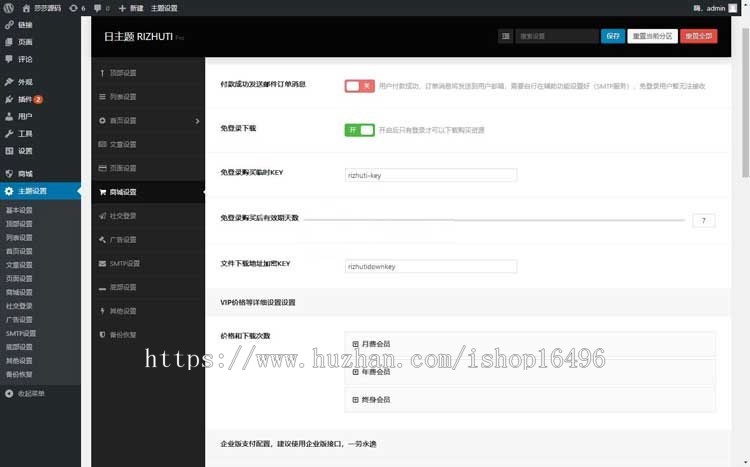
Task: Open 页面设置 in the WordPress submenu
Action: tap(19, 278)
